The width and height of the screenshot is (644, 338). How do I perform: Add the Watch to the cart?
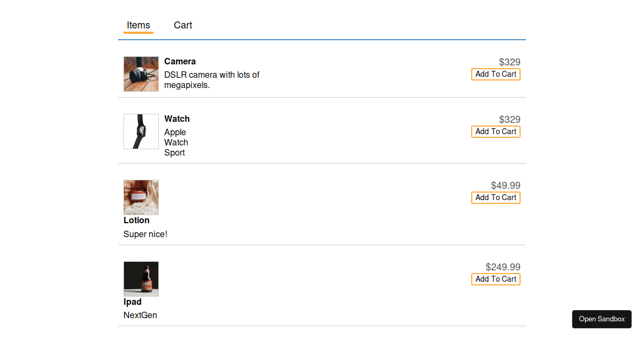tap(495, 131)
